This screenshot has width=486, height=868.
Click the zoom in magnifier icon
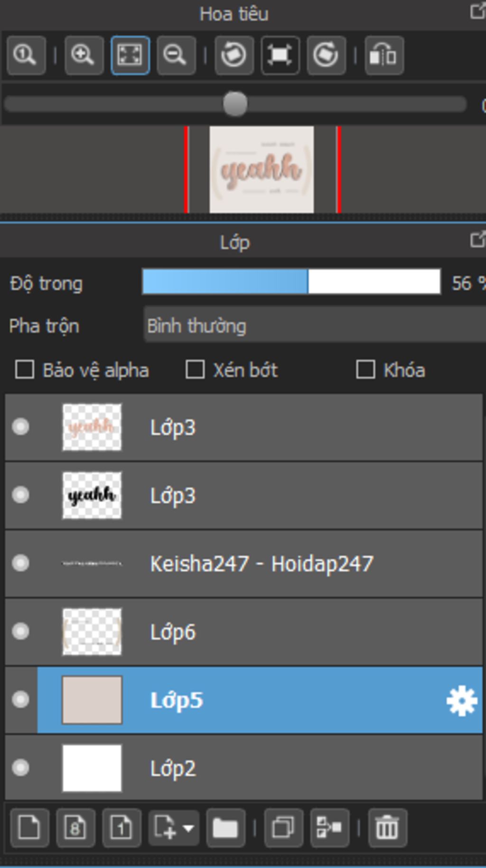[x=84, y=56]
